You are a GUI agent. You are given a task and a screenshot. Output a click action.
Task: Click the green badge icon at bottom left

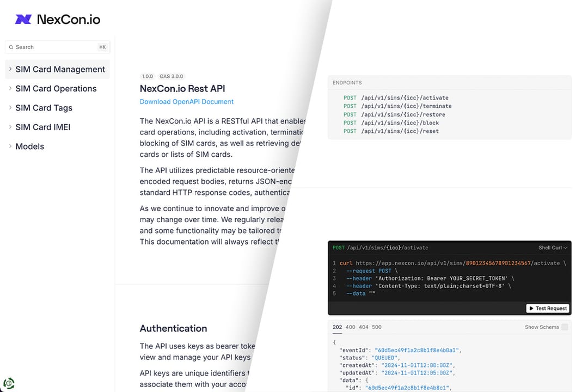9,383
